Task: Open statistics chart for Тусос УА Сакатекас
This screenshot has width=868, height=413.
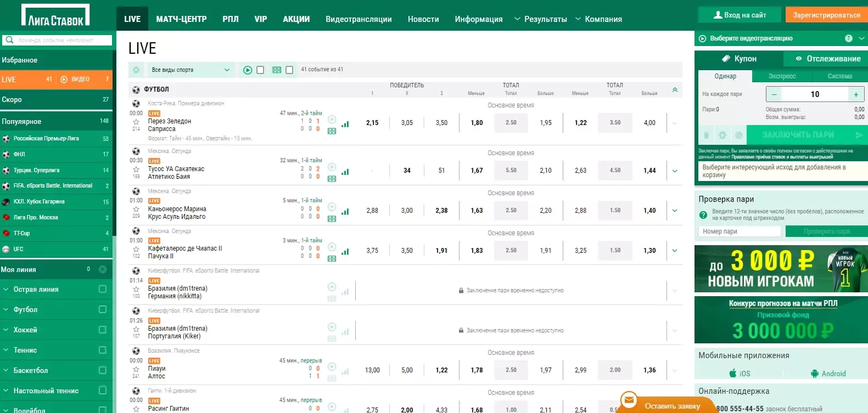Action: [345, 172]
